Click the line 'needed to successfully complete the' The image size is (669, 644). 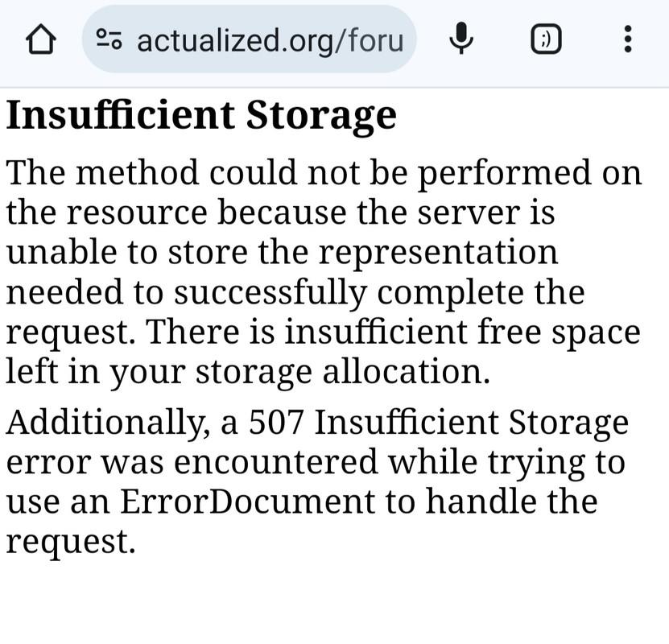tap(295, 292)
